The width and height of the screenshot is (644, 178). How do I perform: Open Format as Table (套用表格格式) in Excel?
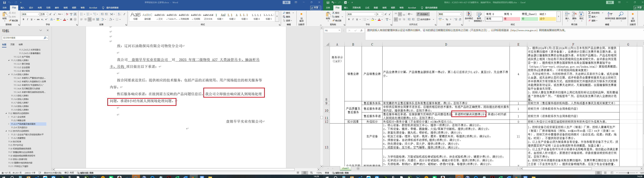[x=479, y=16]
